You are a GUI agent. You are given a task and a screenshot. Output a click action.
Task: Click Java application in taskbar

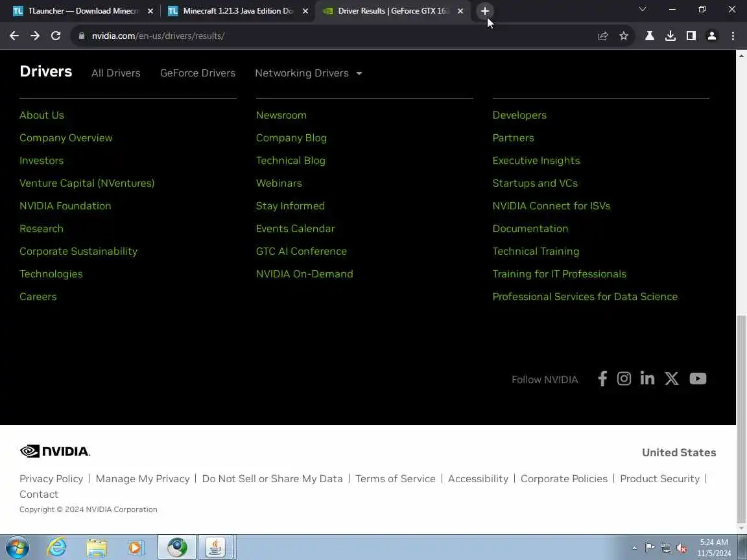215,548
